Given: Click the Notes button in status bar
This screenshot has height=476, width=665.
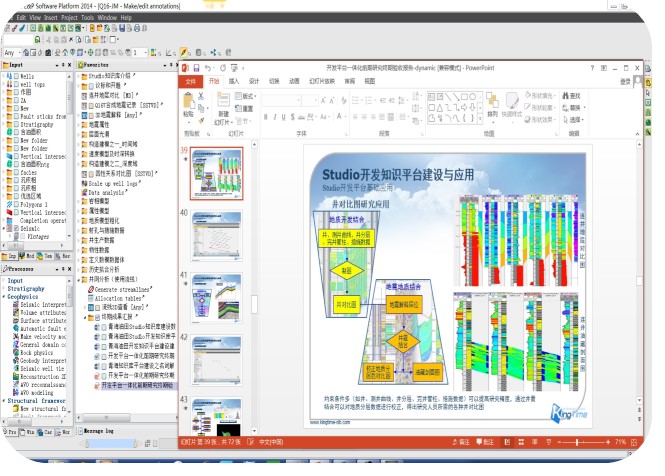Looking at the screenshot, I should click(x=461, y=442).
